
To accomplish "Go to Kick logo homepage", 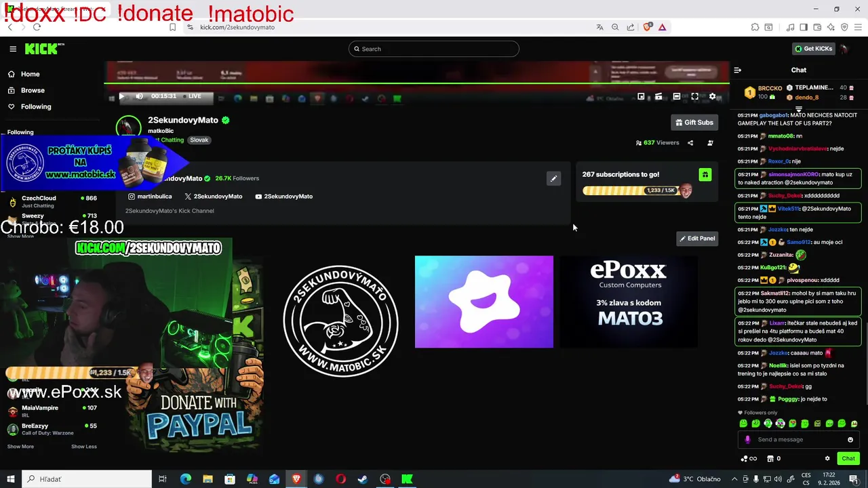I will 45,49.
